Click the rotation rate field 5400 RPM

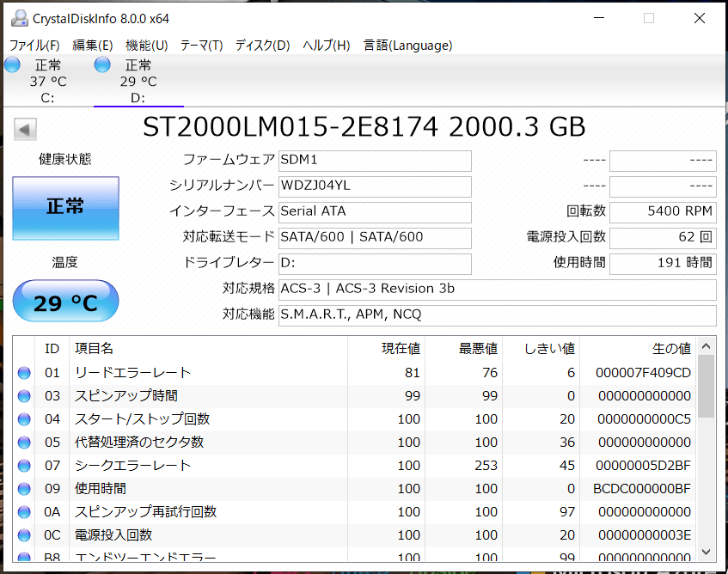point(663,212)
